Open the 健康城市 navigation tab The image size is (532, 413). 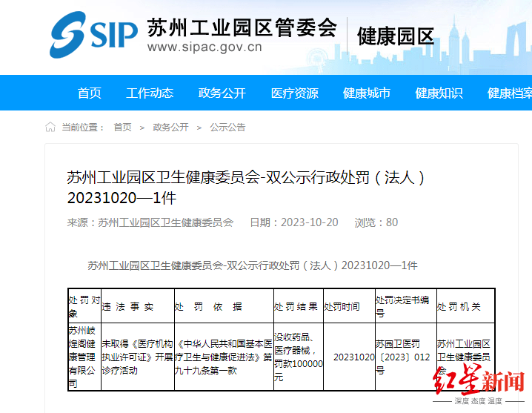click(x=367, y=93)
